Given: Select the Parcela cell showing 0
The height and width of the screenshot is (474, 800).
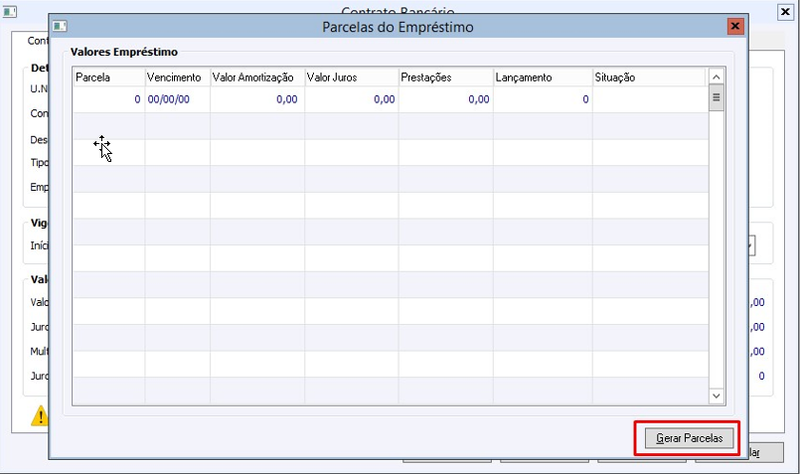Looking at the screenshot, I should [109, 99].
